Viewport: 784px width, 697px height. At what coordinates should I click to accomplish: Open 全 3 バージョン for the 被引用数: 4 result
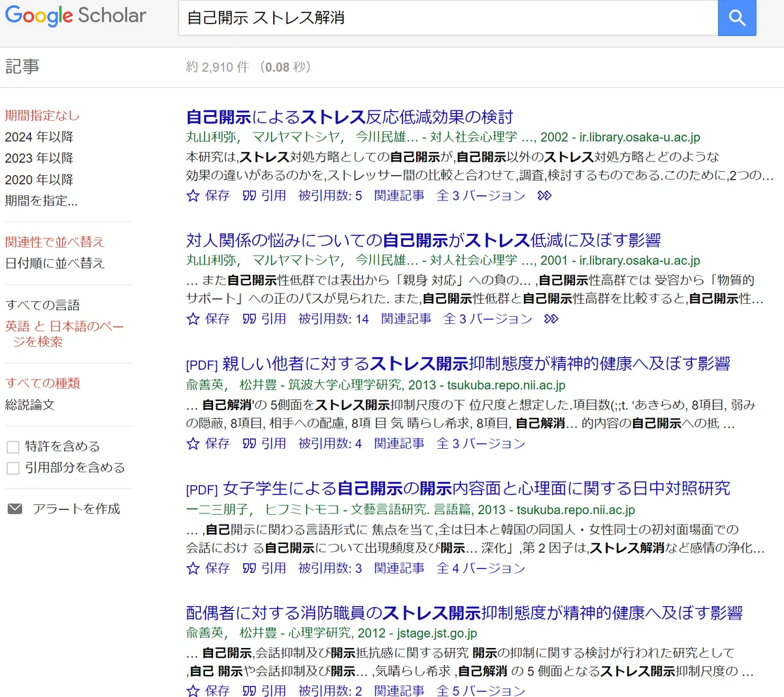click(x=481, y=444)
